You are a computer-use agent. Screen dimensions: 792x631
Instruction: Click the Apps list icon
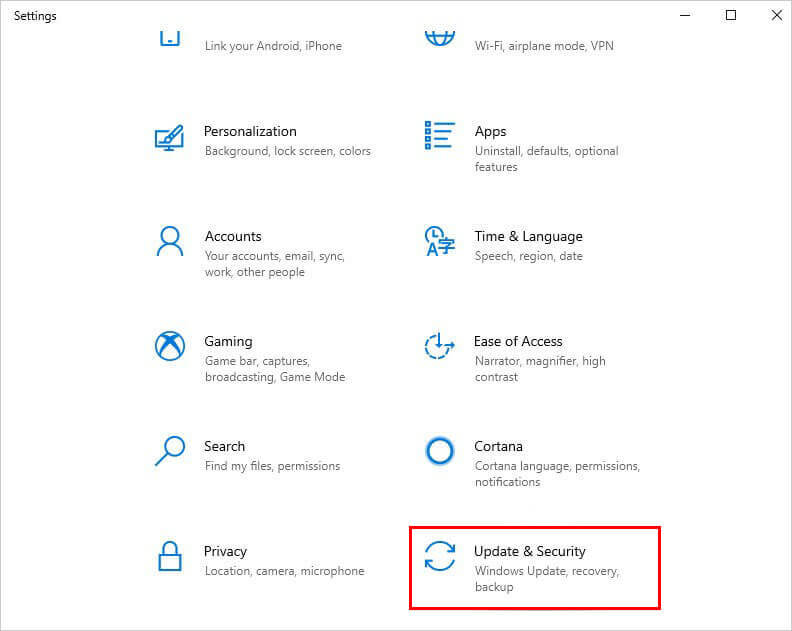pos(439,135)
